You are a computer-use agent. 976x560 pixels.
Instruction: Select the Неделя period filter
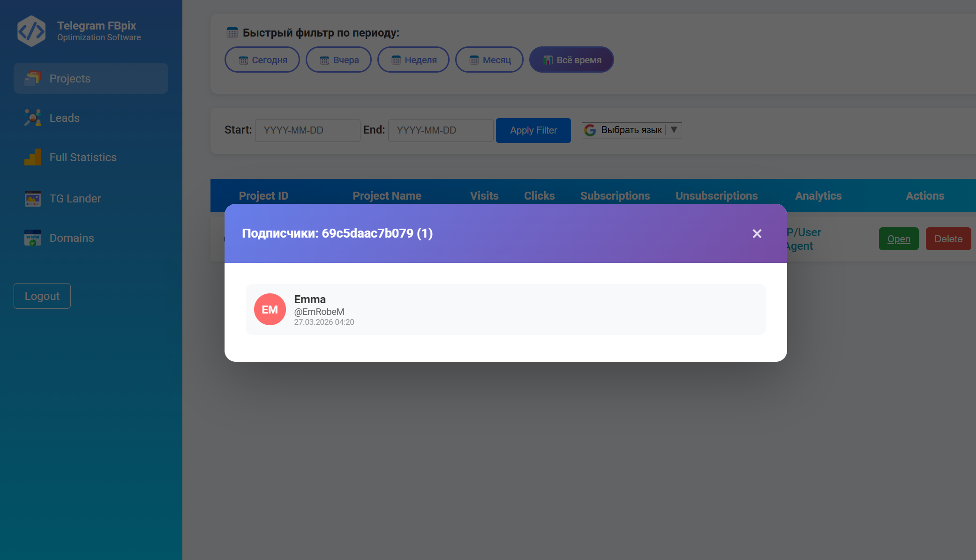tap(413, 60)
